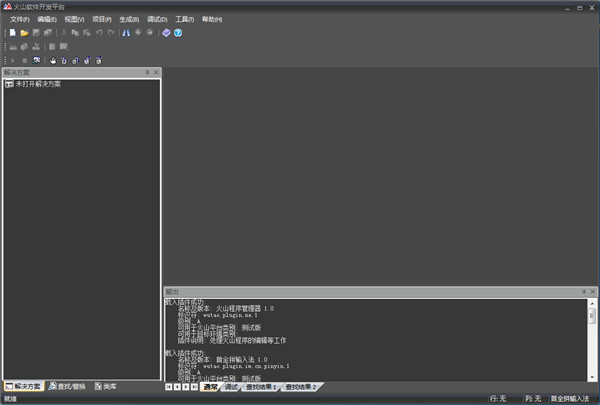
Task: Open the 生成 menu
Action: point(129,19)
